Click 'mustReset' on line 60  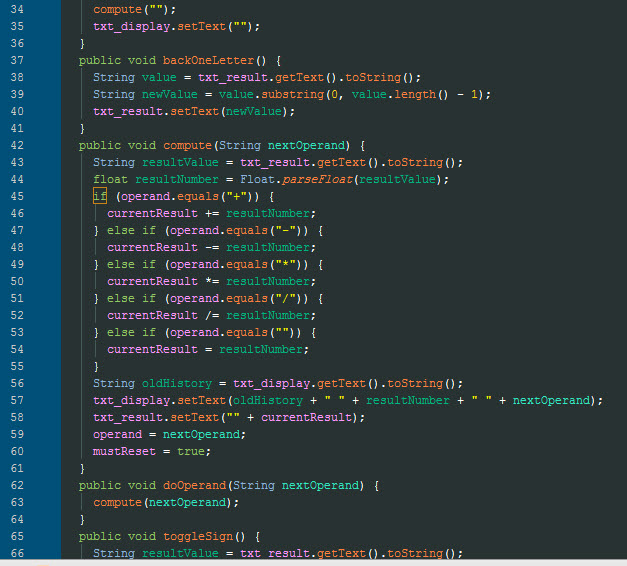(124, 451)
